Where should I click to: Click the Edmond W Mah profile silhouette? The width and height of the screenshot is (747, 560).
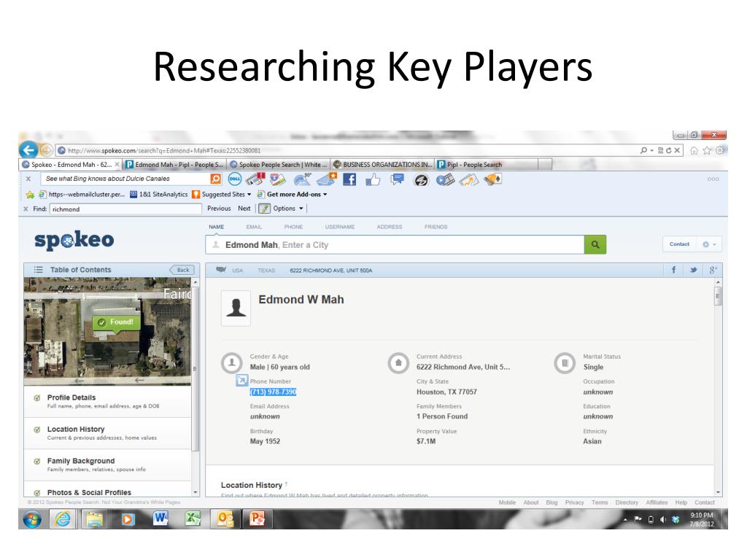click(236, 308)
